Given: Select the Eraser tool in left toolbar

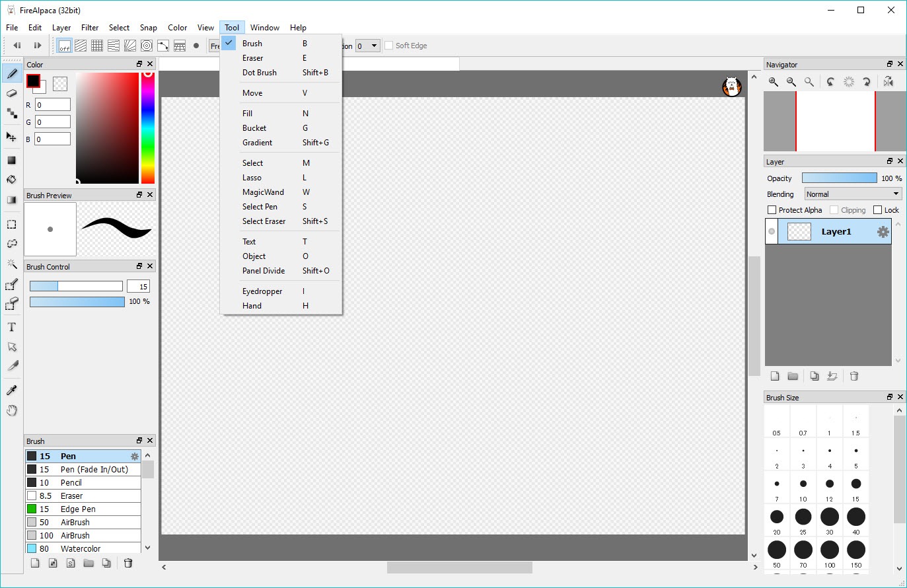Looking at the screenshot, I should coord(11,94).
